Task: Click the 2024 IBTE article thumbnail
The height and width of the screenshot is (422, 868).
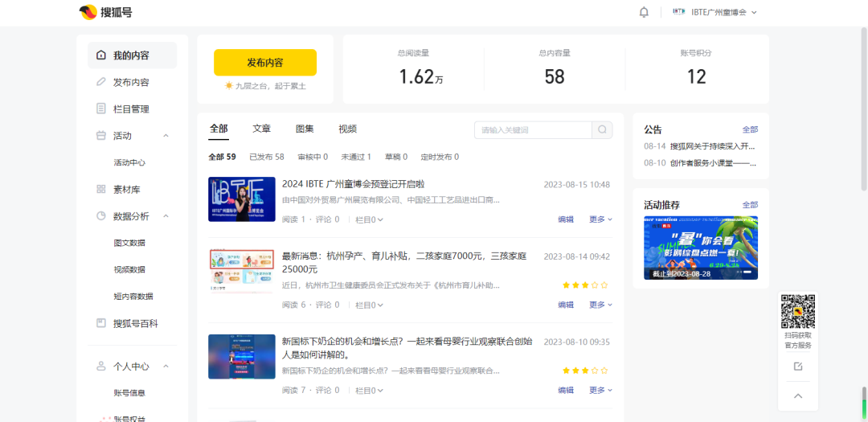Action: click(x=241, y=199)
